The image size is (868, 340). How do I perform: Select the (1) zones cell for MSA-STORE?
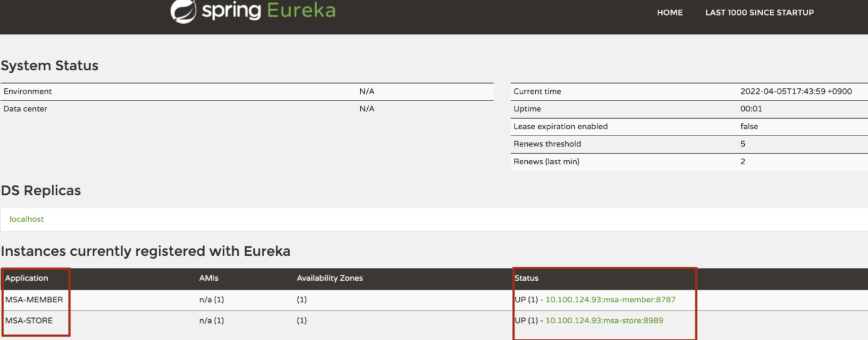[x=302, y=320]
